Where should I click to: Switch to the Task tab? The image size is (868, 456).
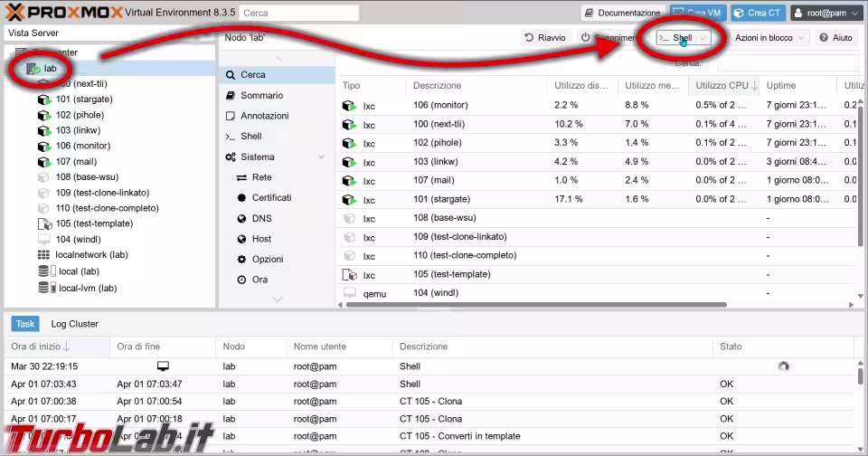click(x=25, y=324)
